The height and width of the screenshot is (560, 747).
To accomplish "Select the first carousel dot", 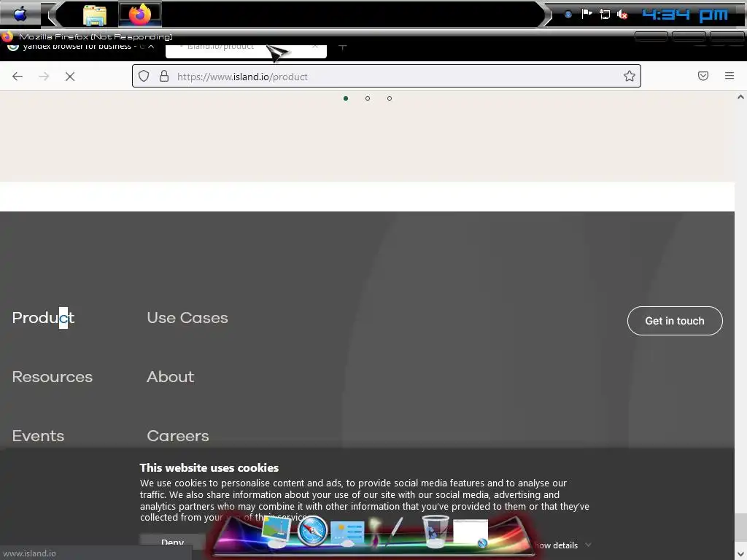I will 346,98.
